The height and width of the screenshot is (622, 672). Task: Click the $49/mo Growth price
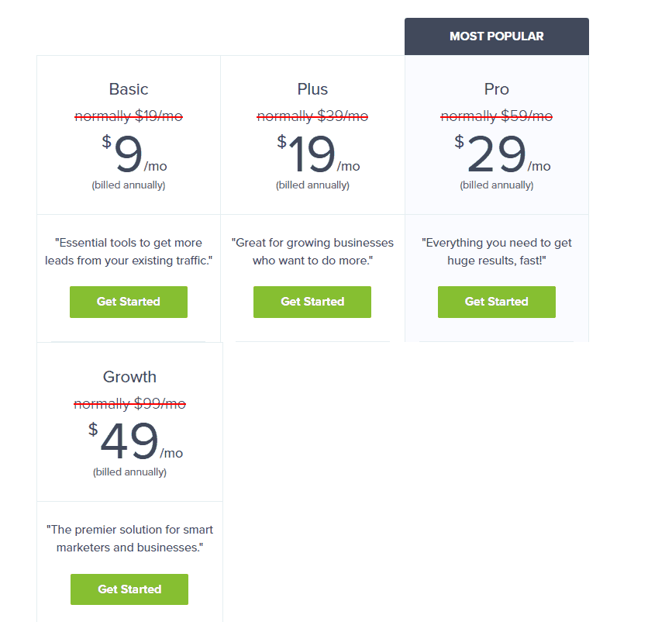(136, 441)
